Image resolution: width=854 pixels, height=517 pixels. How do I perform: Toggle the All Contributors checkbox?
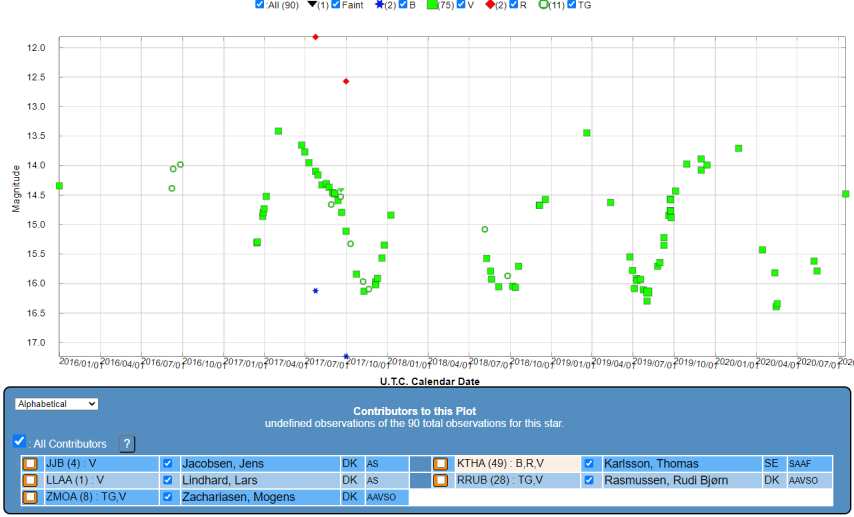click(19, 441)
